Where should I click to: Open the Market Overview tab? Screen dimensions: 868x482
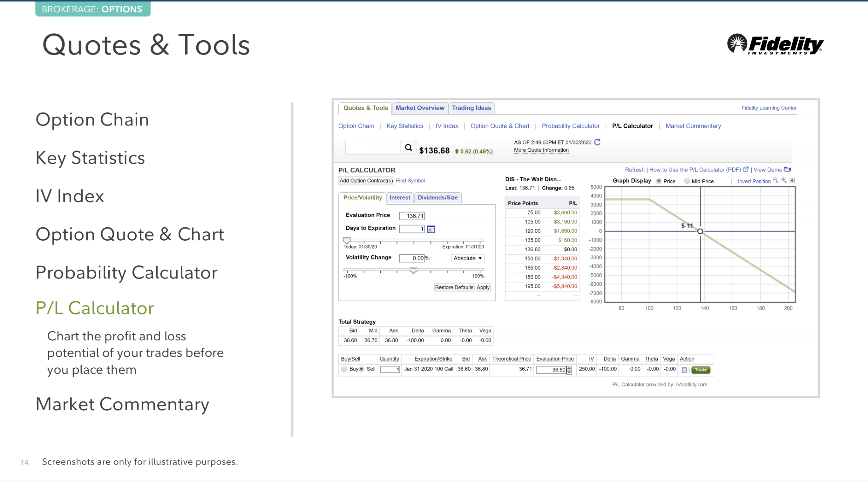coord(419,108)
